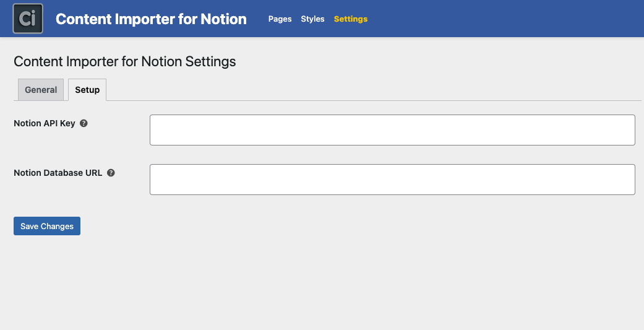
Task: Open the Styles navigation link
Action: (312, 19)
